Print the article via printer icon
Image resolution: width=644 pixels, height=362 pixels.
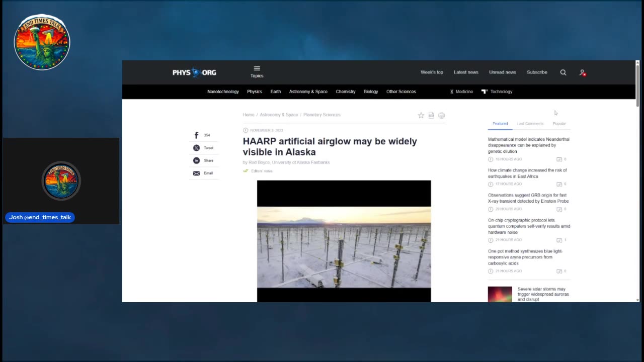(x=442, y=115)
